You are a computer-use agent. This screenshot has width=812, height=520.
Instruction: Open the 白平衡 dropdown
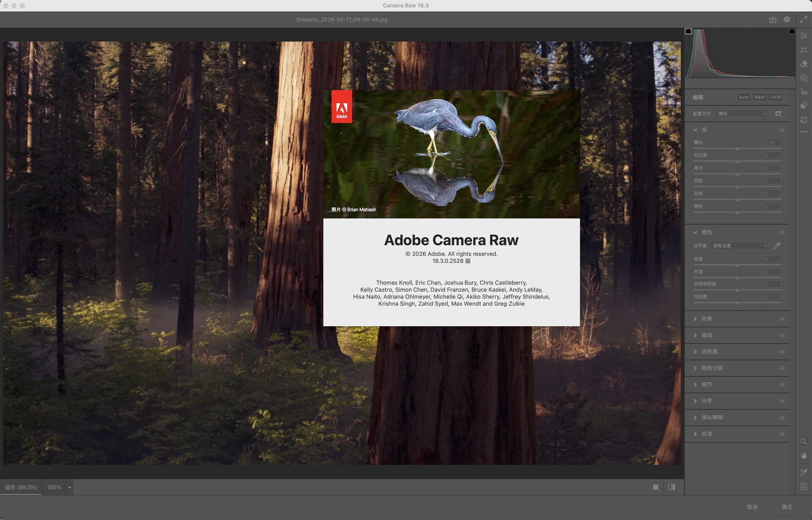[x=740, y=245]
